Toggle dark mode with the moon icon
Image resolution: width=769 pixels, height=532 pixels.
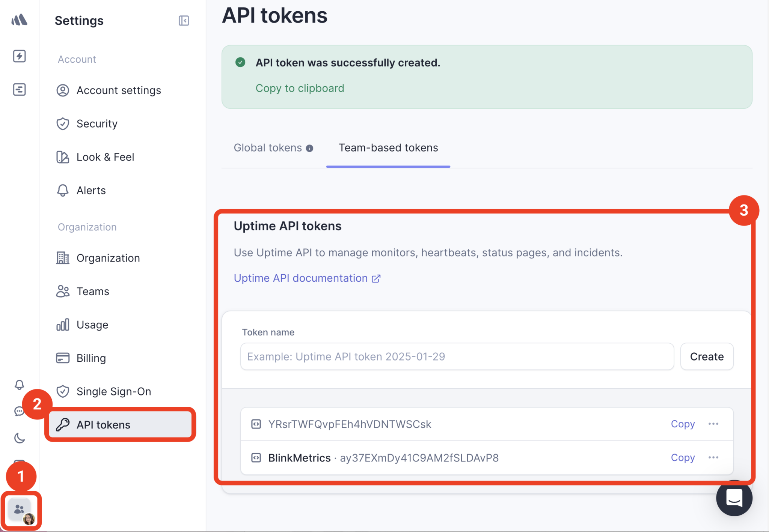click(19, 437)
